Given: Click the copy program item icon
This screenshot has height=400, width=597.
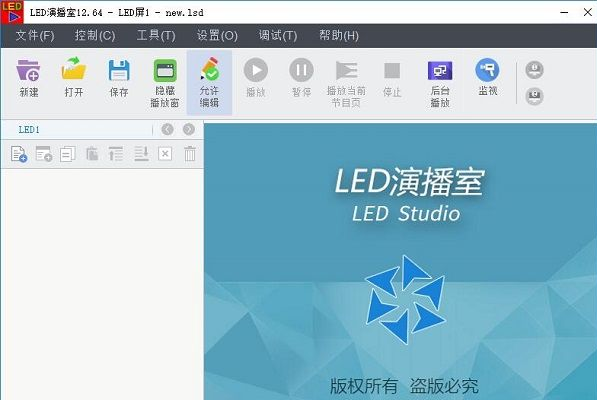Looking at the screenshot, I should click(x=68, y=154).
